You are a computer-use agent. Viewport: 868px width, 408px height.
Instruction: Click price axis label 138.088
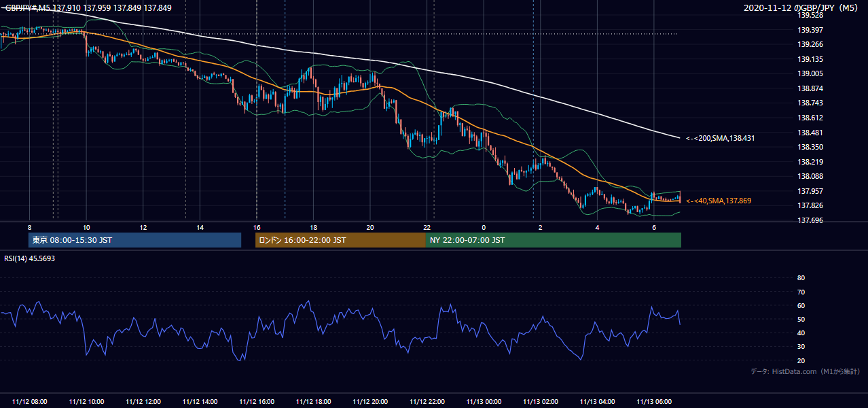(x=810, y=177)
